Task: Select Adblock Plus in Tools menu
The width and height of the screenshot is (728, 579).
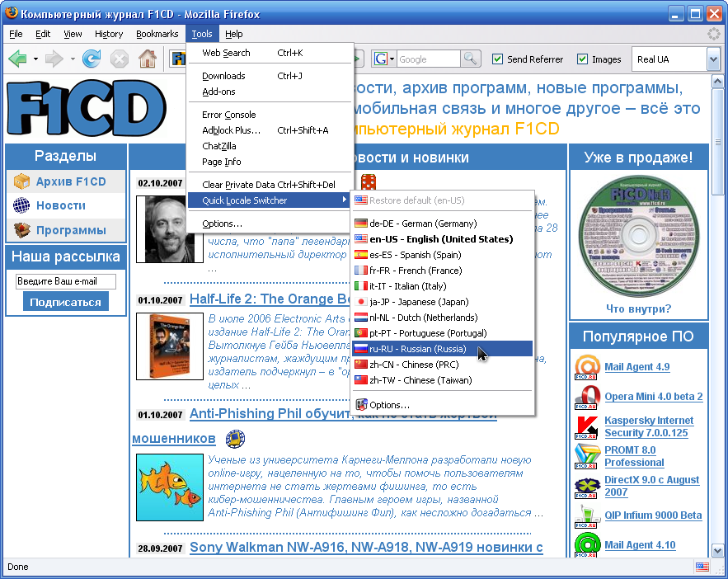Action: (270, 130)
